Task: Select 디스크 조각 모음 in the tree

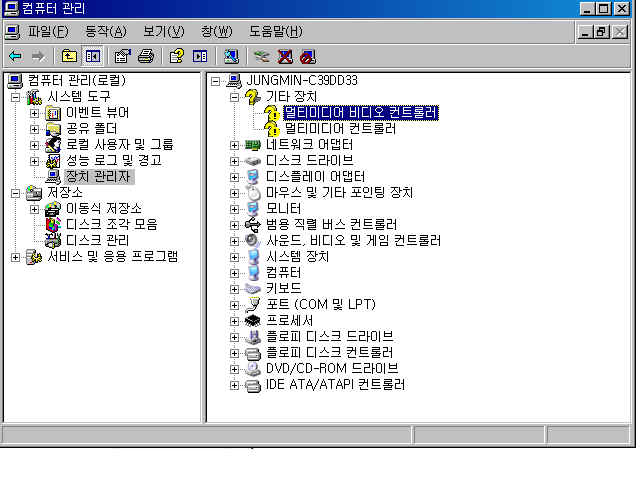Action: [112, 224]
